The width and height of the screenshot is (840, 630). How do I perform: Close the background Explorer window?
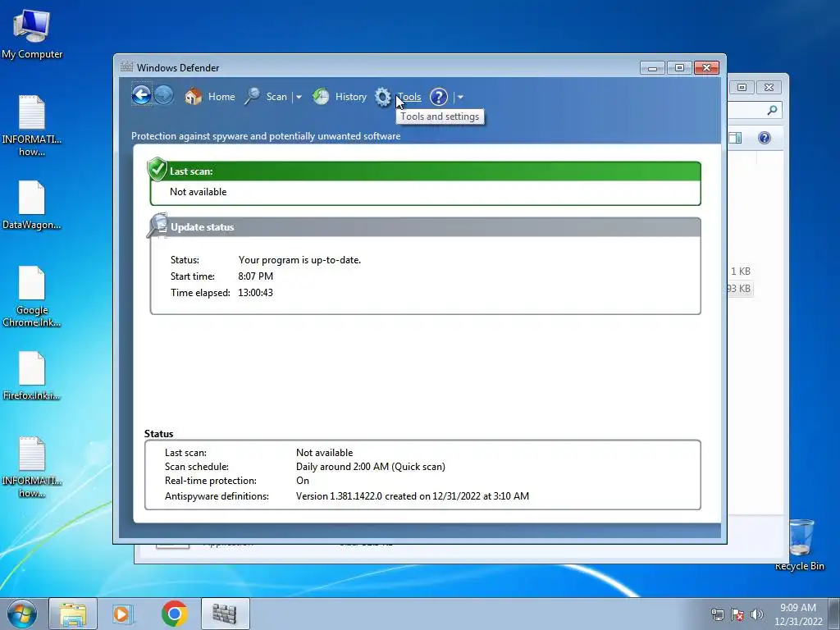click(x=769, y=87)
